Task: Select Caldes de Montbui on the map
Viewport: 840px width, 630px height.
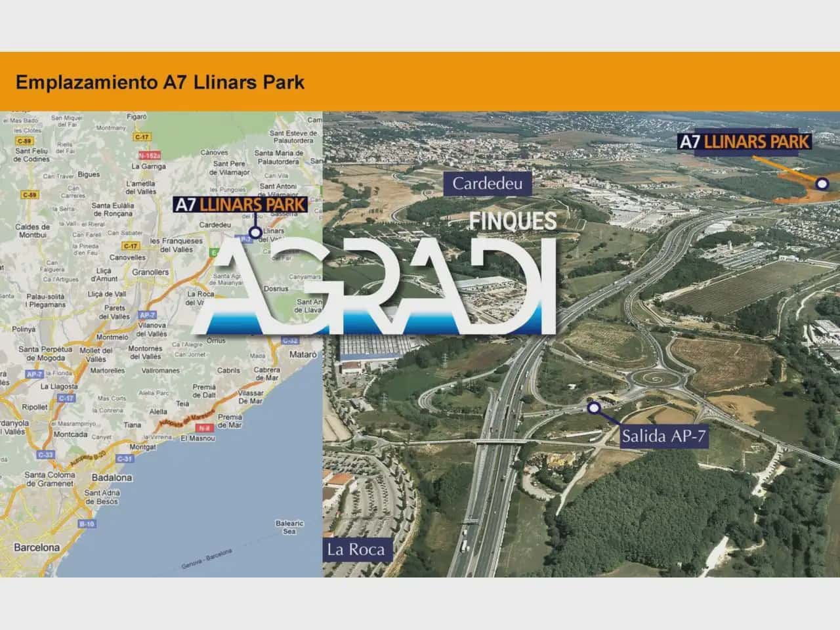Action: (33, 230)
